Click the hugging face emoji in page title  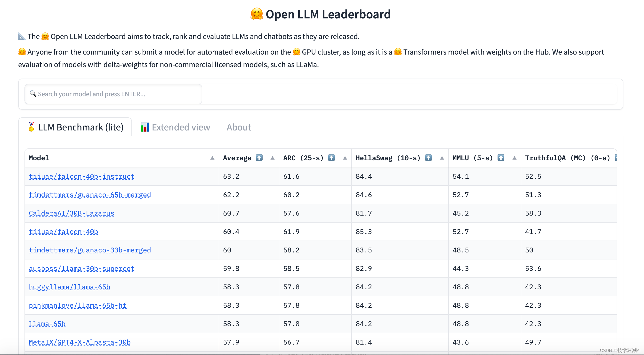(257, 14)
